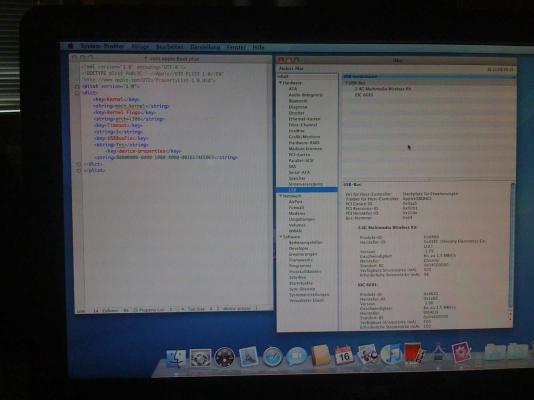Open the Ablage menu
The width and height of the screenshot is (534, 400).
coord(140,47)
